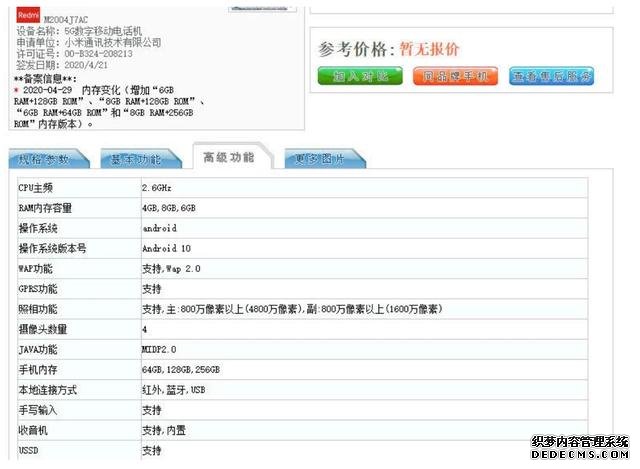The height and width of the screenshot is (469, 640).
Task: Click the GPRS功能 row label
Action: click(38, 289)
